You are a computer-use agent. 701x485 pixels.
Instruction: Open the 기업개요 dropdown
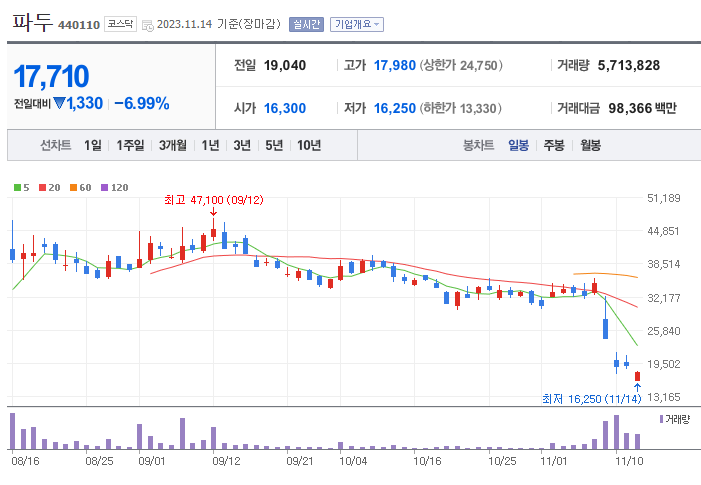357,24
